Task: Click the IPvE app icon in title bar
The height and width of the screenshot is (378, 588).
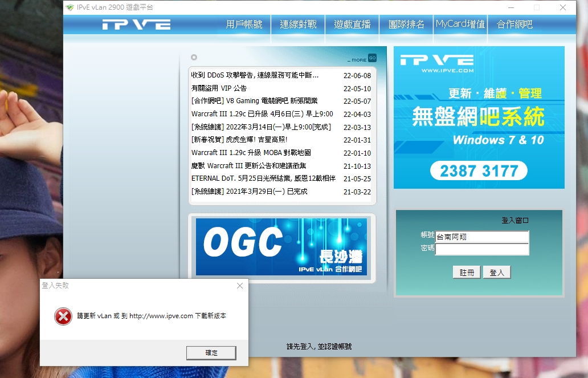Action: coord(70,7)
